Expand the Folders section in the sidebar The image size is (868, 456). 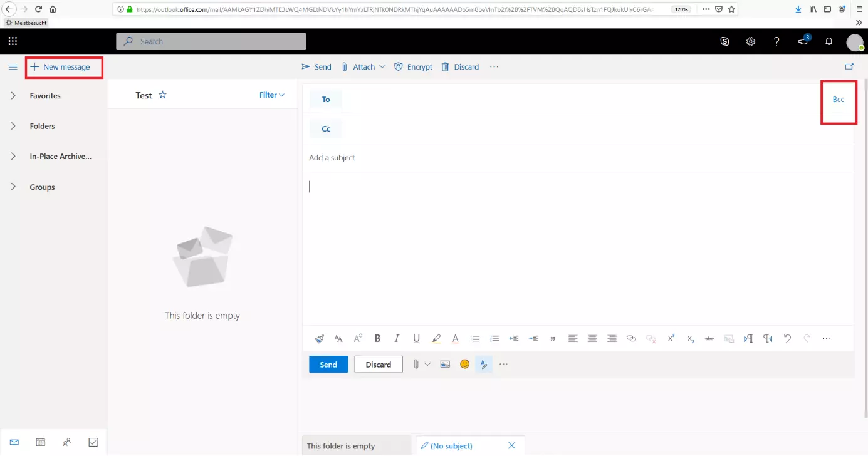(42, 126)
